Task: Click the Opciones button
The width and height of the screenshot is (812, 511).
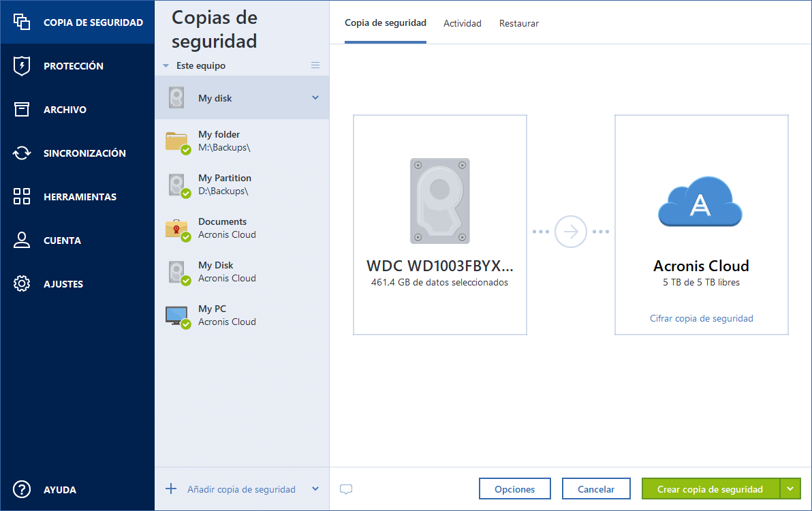Action: 515,489
